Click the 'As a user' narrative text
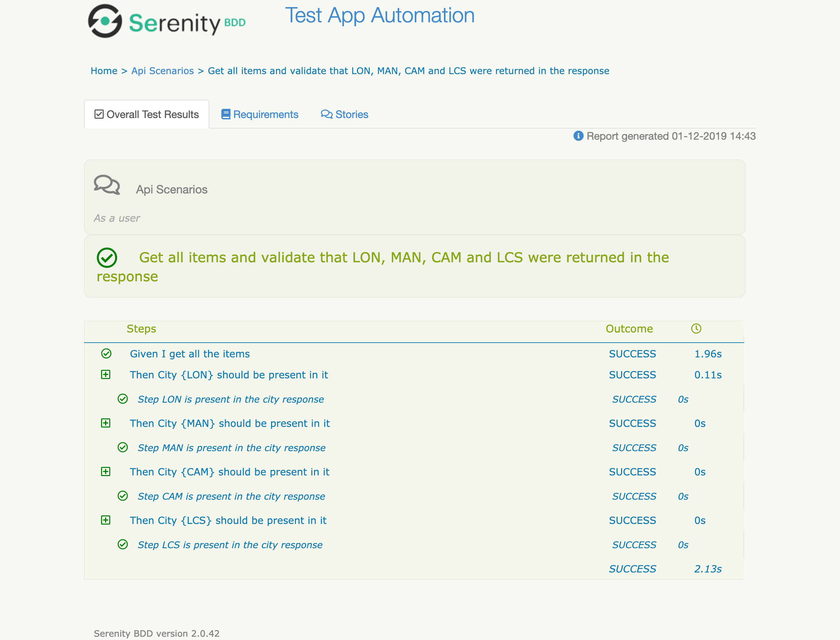The width and height of the screenshot is (840, 640). point(117,218)
